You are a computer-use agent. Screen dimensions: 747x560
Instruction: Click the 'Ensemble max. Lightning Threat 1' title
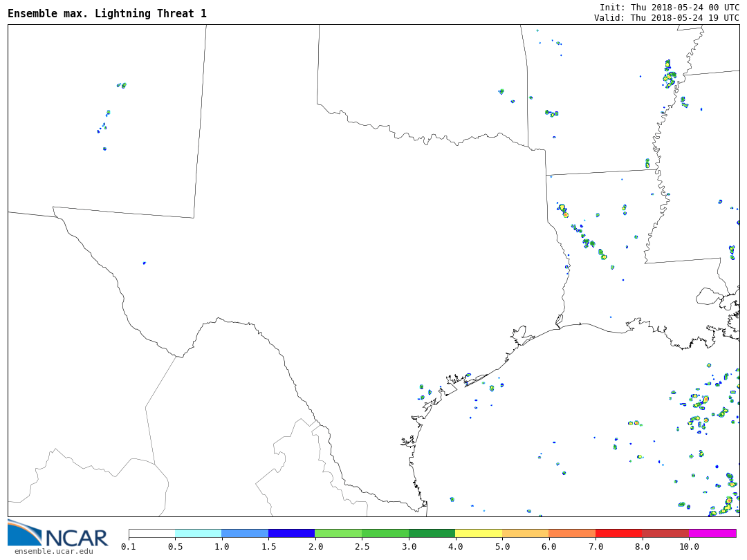(107, 14)
